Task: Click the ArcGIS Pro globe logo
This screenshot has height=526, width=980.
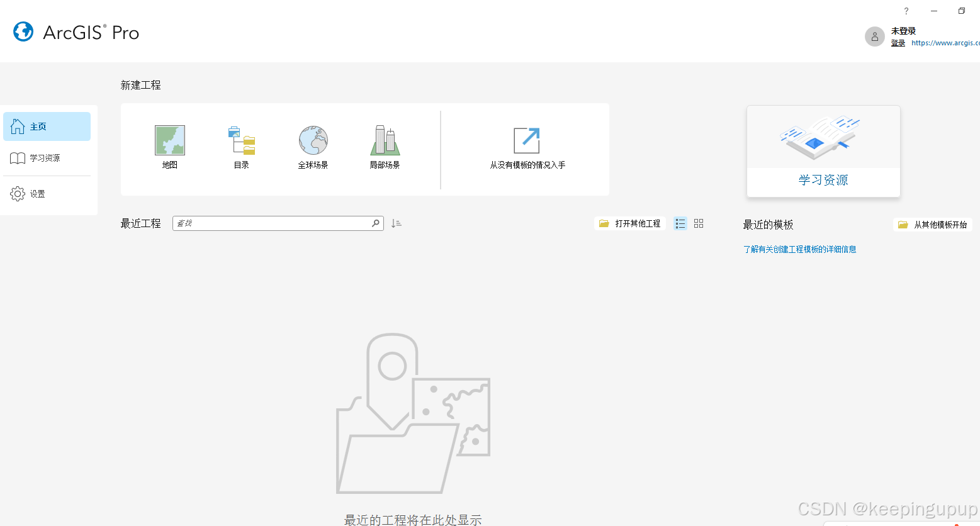Action: [x=23, y=31]
